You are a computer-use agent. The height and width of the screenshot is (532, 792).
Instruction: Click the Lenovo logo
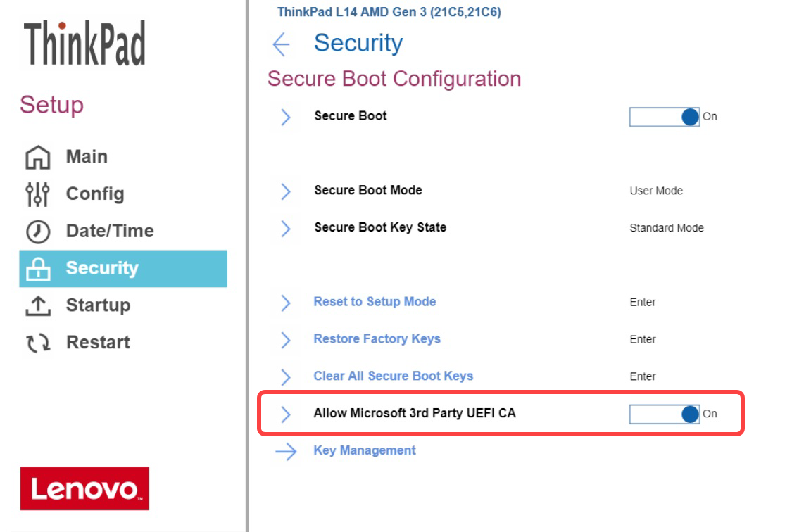pyautogui.click(x=84, y=488)
